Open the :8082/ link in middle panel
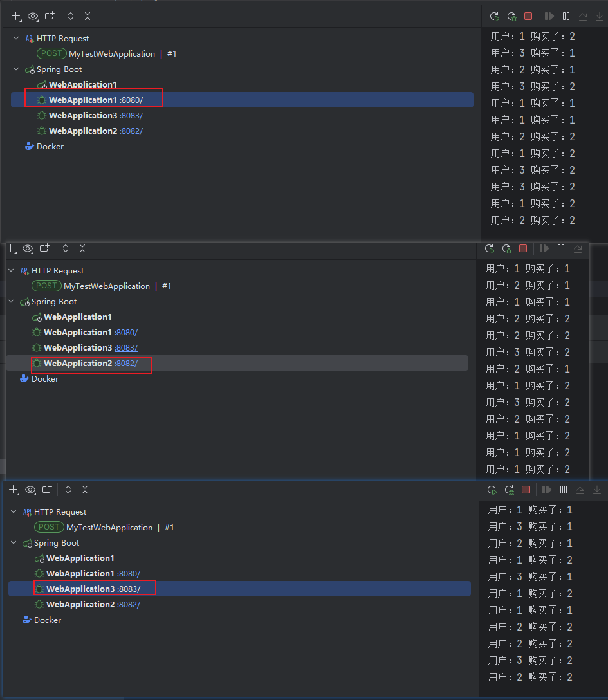608x700 pixels. click(x=126, y=364)
